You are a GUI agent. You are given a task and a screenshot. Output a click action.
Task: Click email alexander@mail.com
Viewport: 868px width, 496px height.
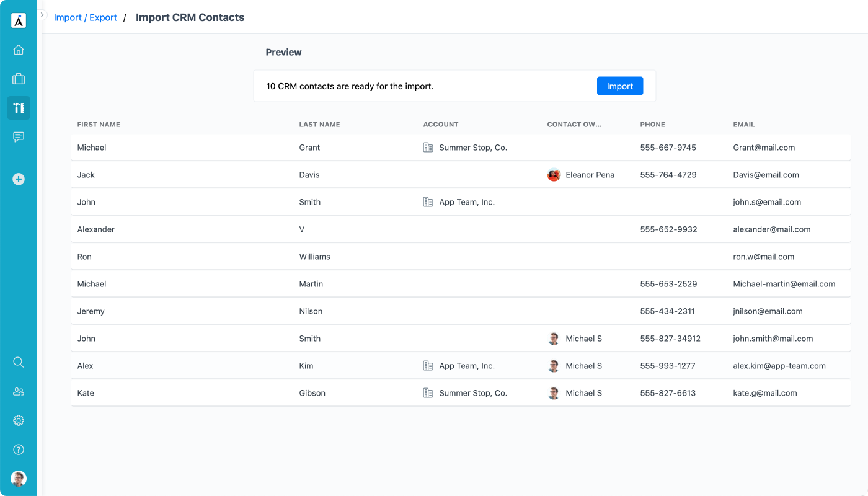coord(772,229)
